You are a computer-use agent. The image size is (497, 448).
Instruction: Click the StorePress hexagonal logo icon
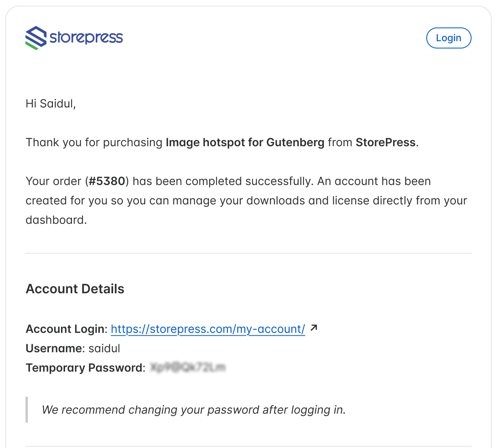pos(36,38)
